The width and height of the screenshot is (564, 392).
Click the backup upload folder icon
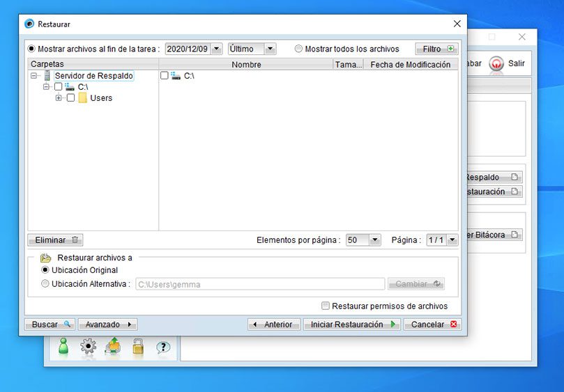click(113, 346)
